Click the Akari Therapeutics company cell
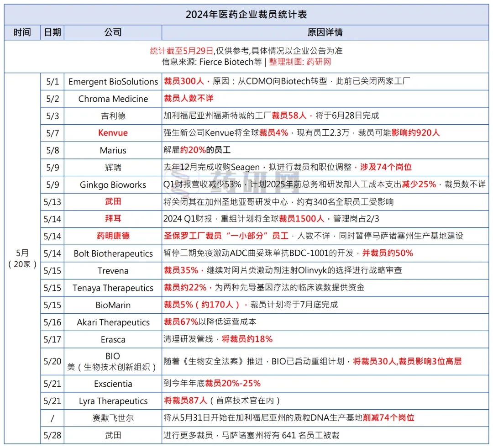The image size is (493, 448). click(x=113, y=322)
